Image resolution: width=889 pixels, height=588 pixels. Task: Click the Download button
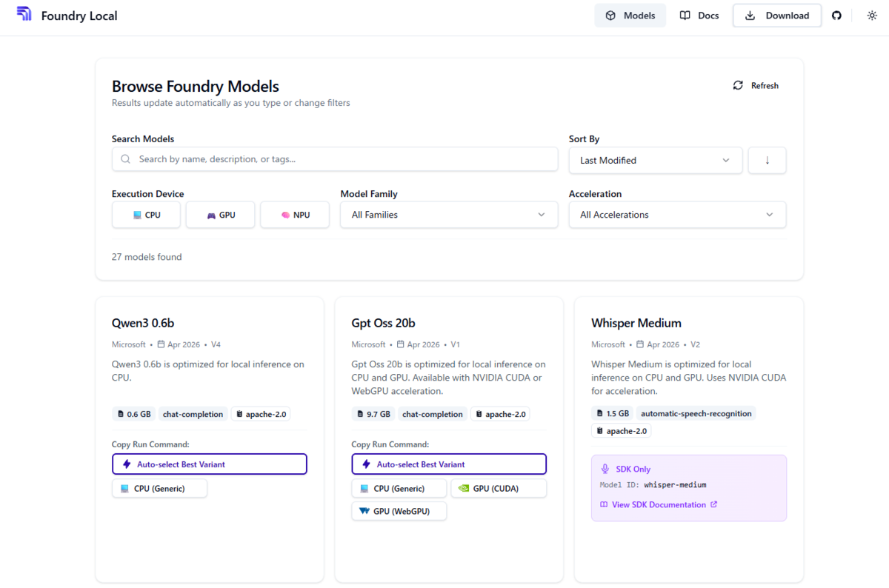(777, 16)
